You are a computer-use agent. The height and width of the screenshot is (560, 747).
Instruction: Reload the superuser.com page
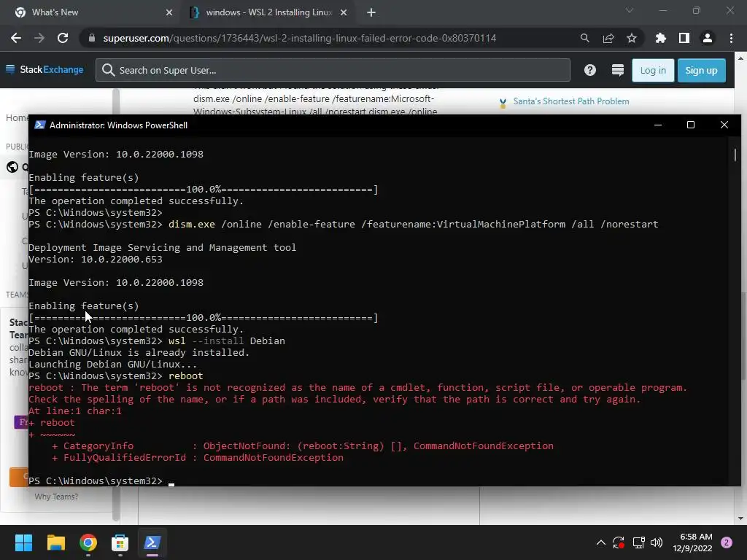click(63, 38)
